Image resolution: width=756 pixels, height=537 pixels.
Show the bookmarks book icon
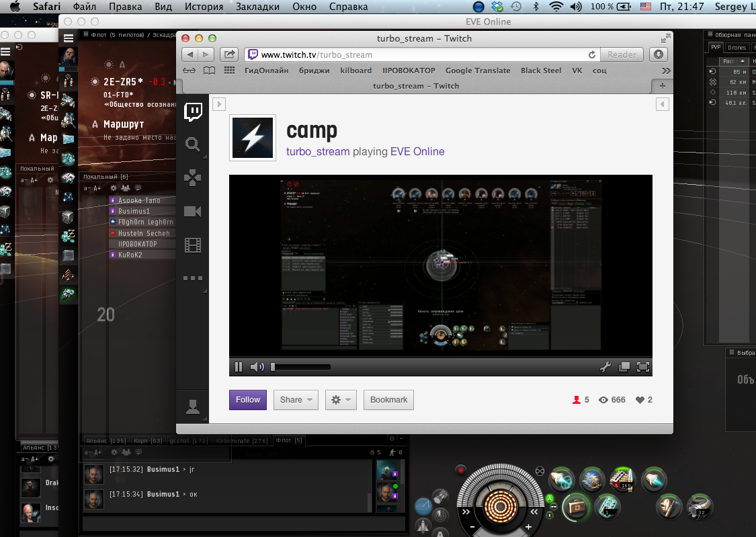(x=209, y=71)
